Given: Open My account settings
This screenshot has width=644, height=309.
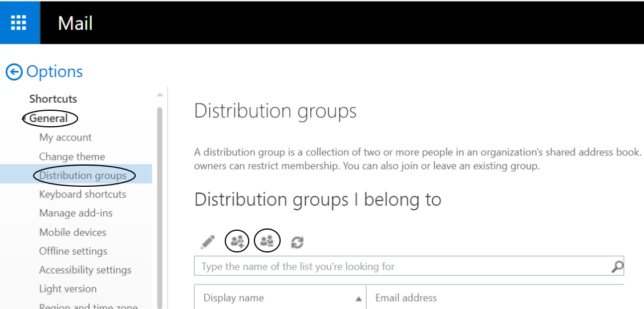Looking at the screenshot, I should (65, 138).
